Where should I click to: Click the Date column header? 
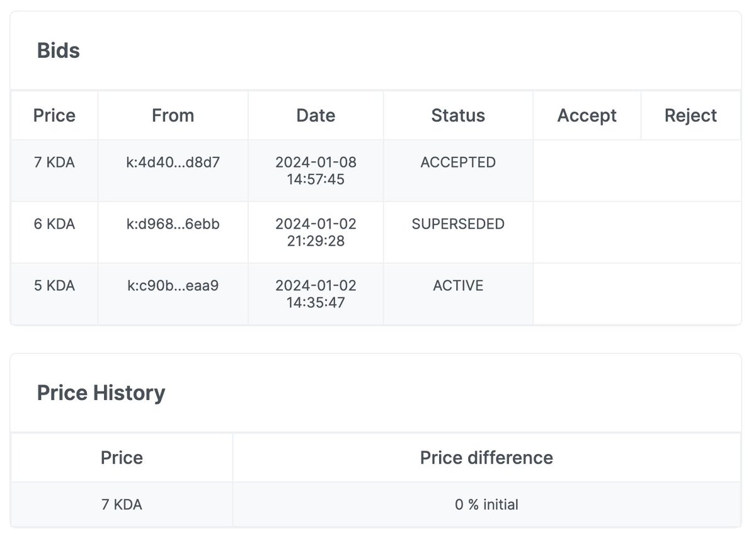coord(316,115)
